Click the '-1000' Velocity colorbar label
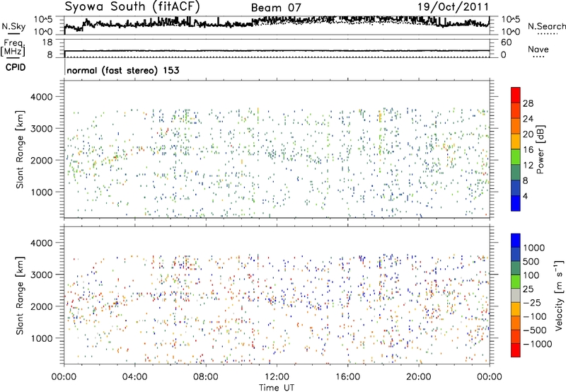Viewport: 566px width, 392px height. tap(537, 344)
